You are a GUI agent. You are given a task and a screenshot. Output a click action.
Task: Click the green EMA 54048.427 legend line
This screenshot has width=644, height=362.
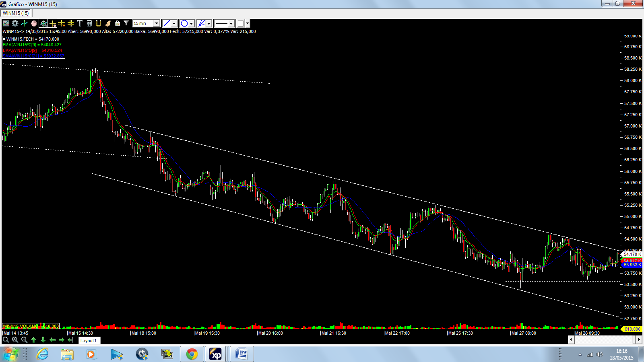[32, 45]
